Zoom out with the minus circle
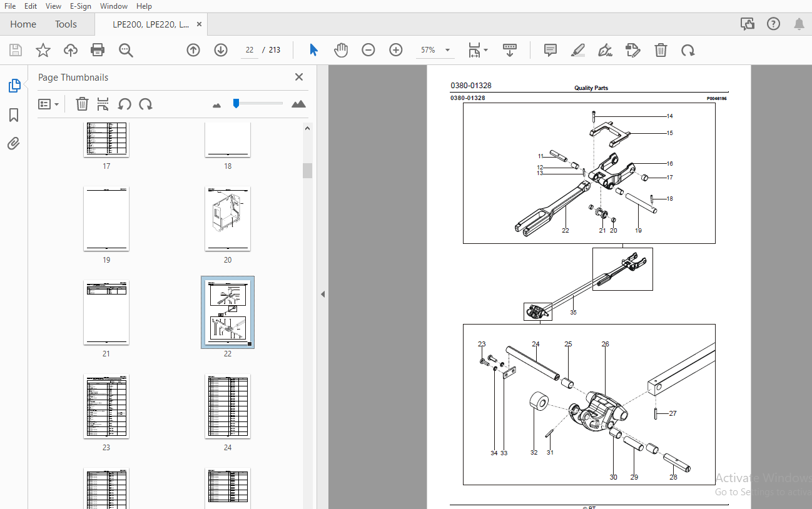Screen dimensions: 812x509 click(368, 50)
